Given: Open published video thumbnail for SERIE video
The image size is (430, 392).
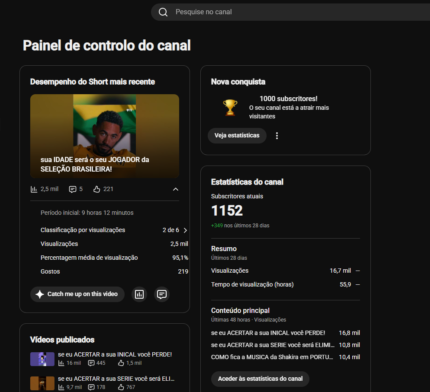Looking at the screenshot, I should pyautogui.click(x=42, y=383).
